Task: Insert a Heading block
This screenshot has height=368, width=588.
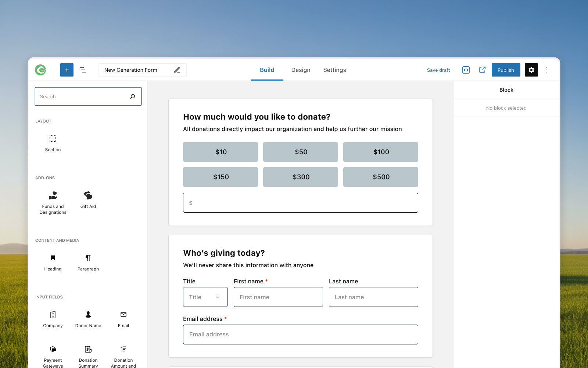Action: coord(53,263)
